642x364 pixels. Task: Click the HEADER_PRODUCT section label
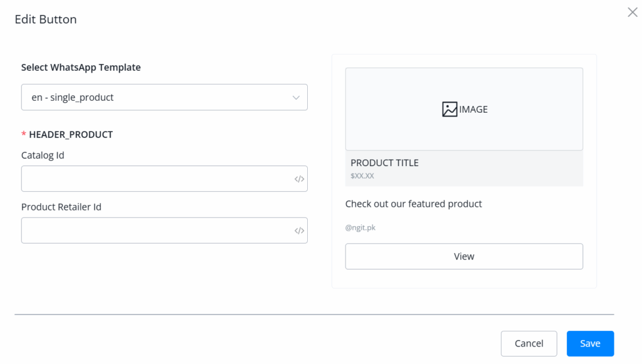pyautogui.click(x=71, y=135)
